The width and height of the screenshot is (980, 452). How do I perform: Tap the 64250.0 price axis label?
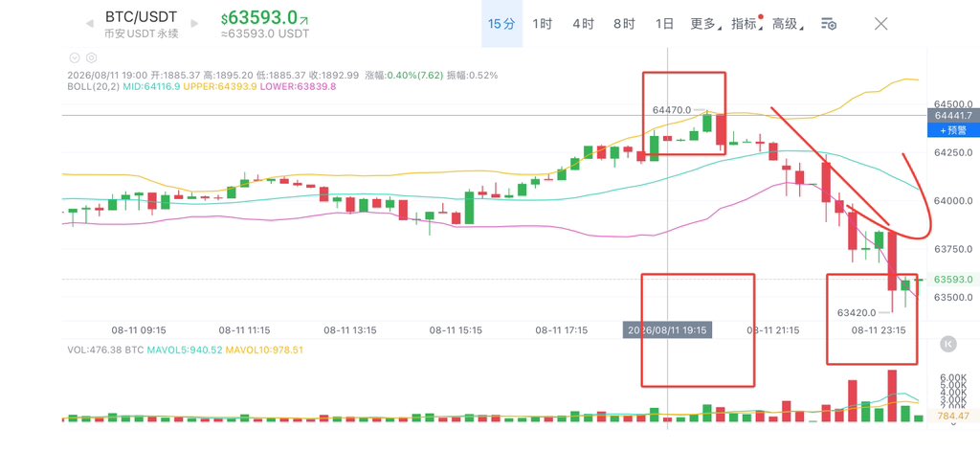pyautogui.click(x=953, y=152)
